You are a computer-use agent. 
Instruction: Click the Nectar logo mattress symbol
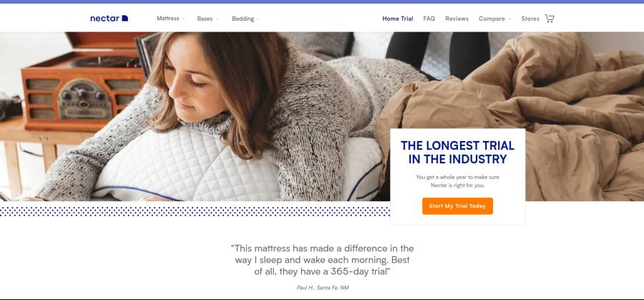coord(125,19)
